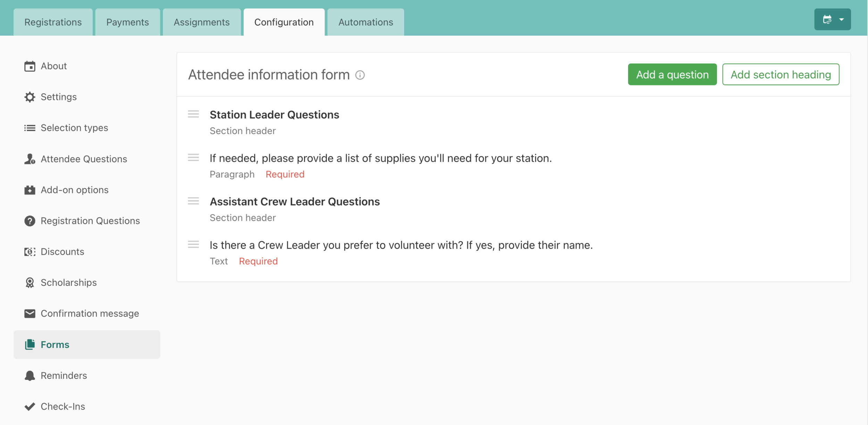Open the About sidebar link
The image size is (868, 425).
pyautogui.click(x=87, y=66)
